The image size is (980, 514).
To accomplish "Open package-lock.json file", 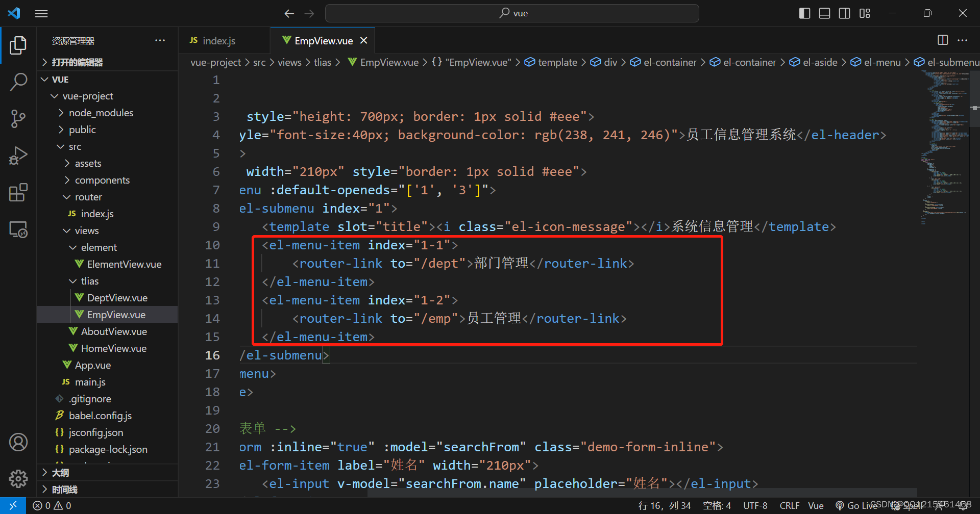I will click(107, 450).
